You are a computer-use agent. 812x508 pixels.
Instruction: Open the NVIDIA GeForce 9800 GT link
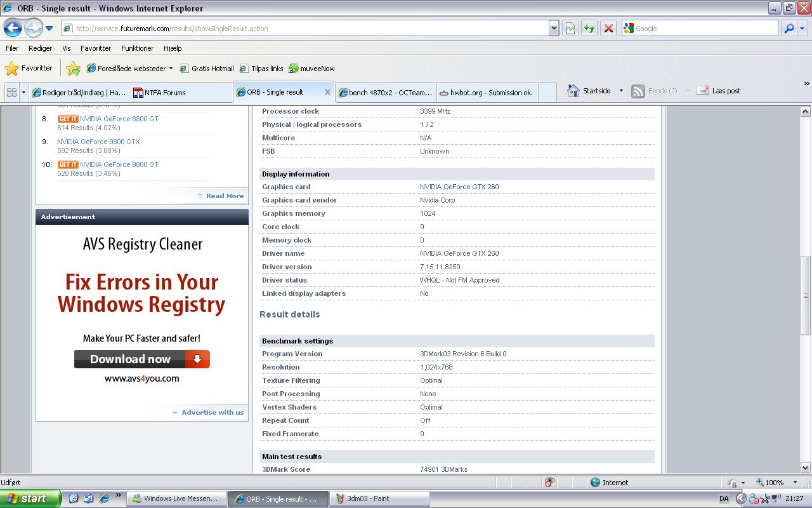pyautogui.click(x=119, y=164)
